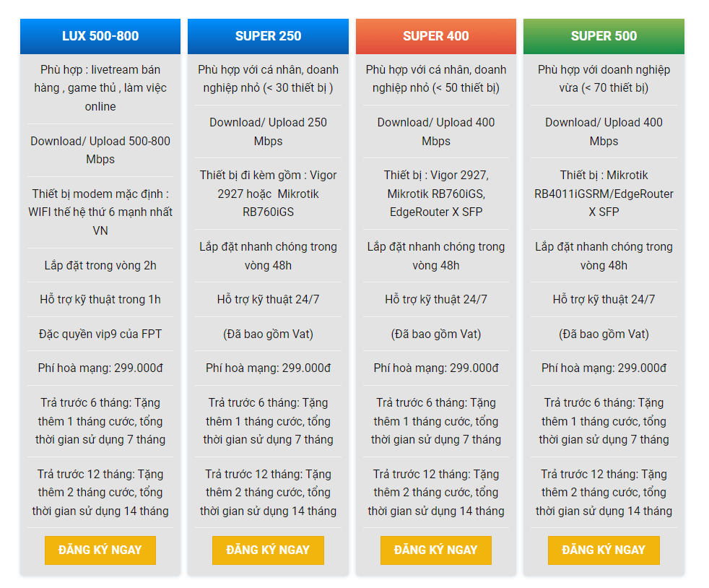
Task: Click the SUPER 250 plan header
Action: [268, 36]
